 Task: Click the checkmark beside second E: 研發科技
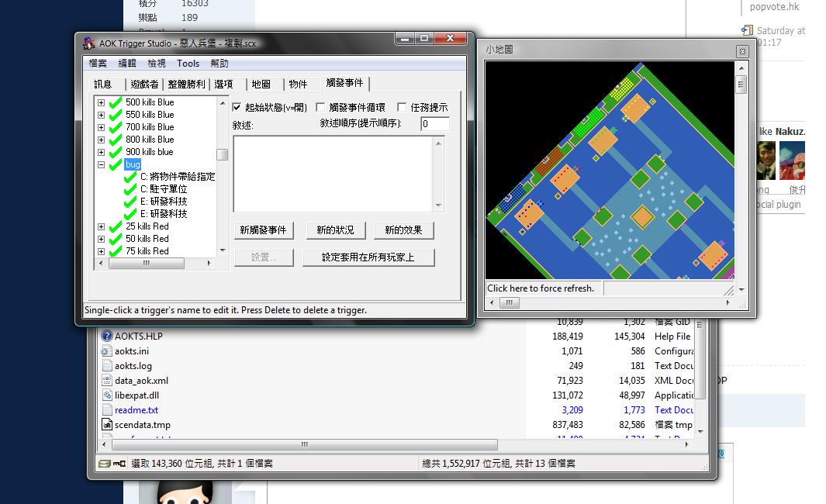(x=130, y=214)
